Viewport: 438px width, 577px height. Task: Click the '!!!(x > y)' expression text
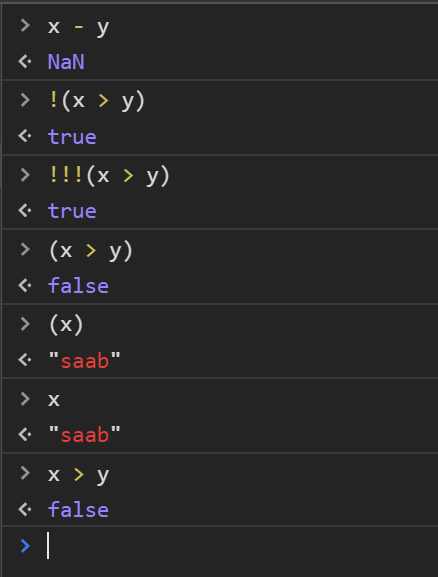tap(109, 176)
